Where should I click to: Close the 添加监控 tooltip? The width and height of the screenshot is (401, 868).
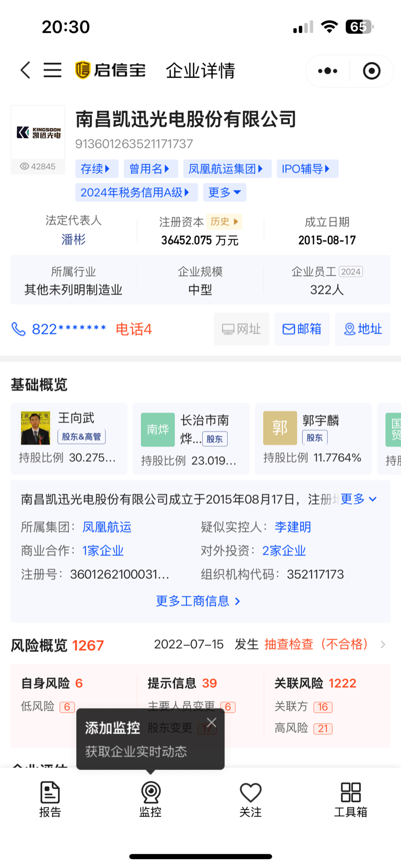coord(211,722)
